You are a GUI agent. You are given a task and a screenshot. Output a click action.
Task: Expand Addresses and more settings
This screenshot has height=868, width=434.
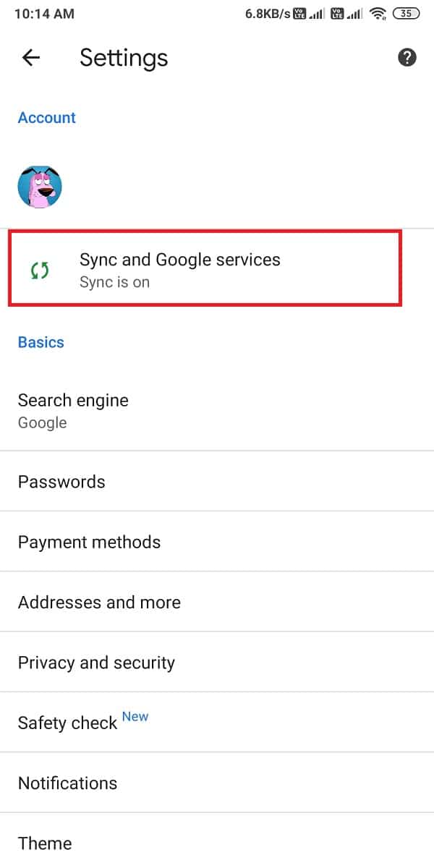[x=99, y=602]
